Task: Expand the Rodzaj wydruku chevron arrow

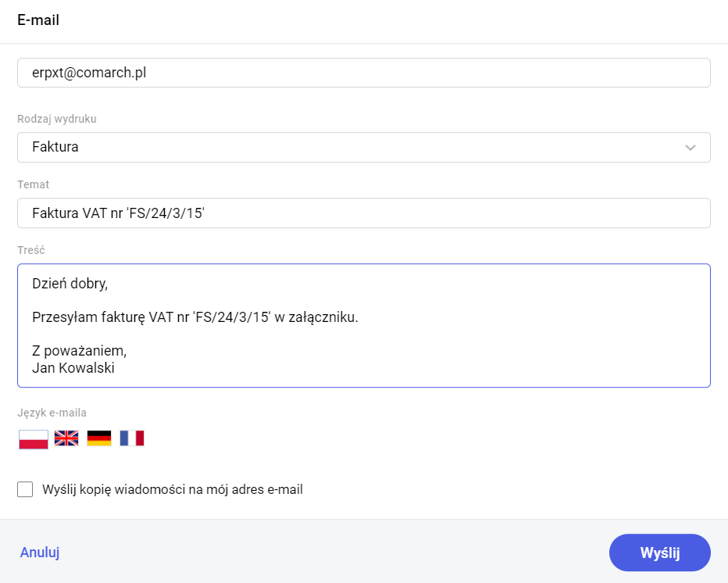Action: (x=691, y=148)
